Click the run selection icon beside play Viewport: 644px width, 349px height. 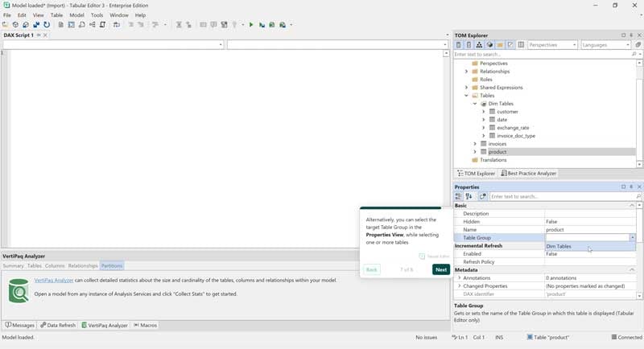tap(262, 25)
